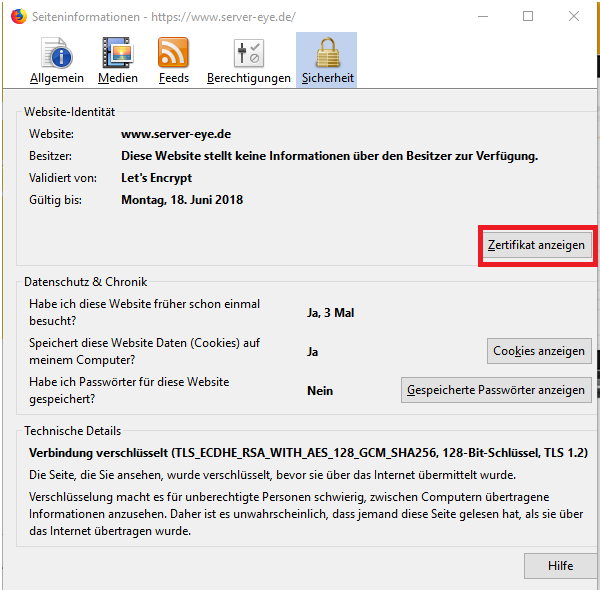Maximize the Seiteninformationen window
The height and width of the screenshot is (591, 600).
point(528,16)
